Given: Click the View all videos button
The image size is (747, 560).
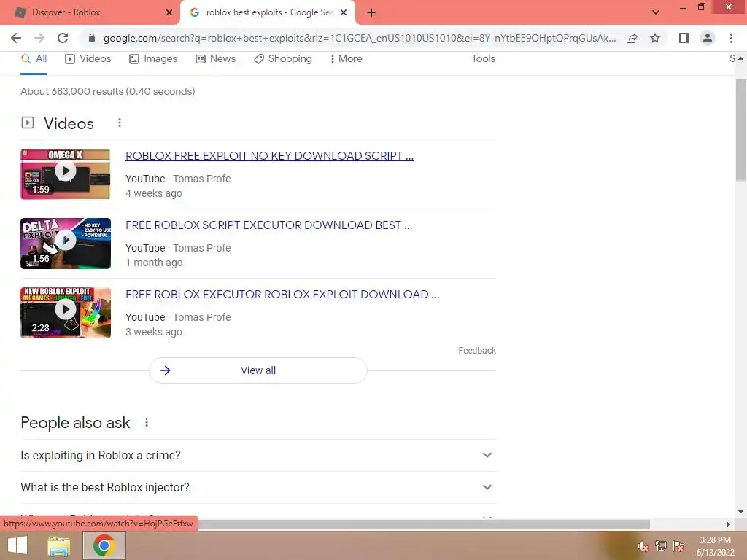Looking at the screenshot, I should pyautogui.click(x=258, y=370).
